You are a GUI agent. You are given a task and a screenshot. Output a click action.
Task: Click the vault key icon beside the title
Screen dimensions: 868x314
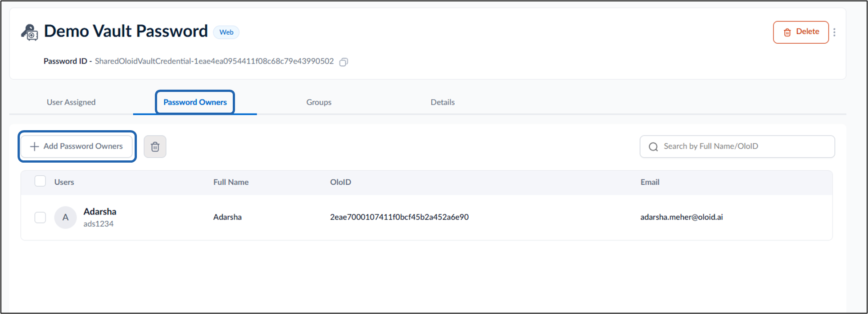click(30, 32)
